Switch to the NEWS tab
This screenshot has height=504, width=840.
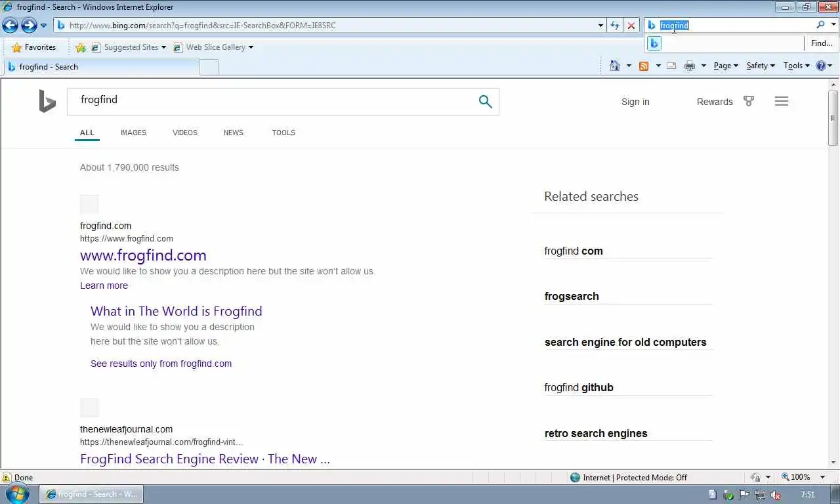[234, 133]
